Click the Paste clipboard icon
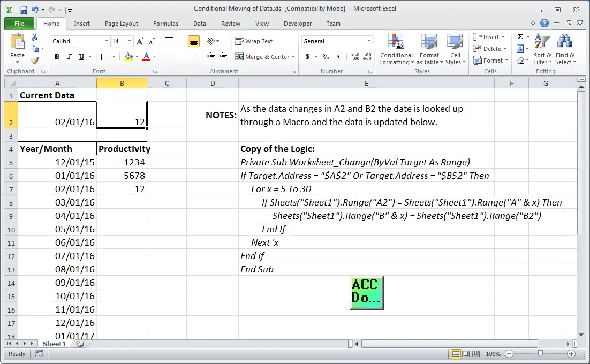This screenshot has width=590, height=364. pos(17,42)
